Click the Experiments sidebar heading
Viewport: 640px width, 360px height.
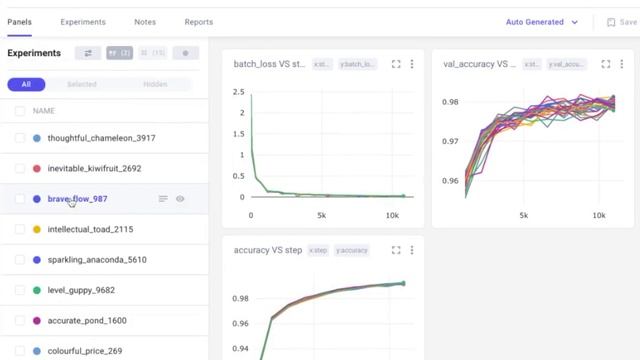click(x=34, y=53)
